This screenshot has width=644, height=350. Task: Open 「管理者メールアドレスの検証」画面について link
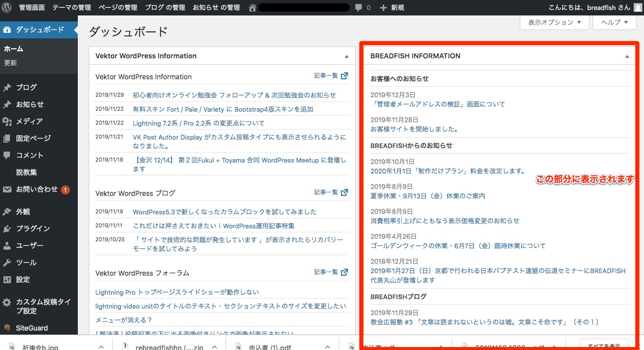coord(437,104)
